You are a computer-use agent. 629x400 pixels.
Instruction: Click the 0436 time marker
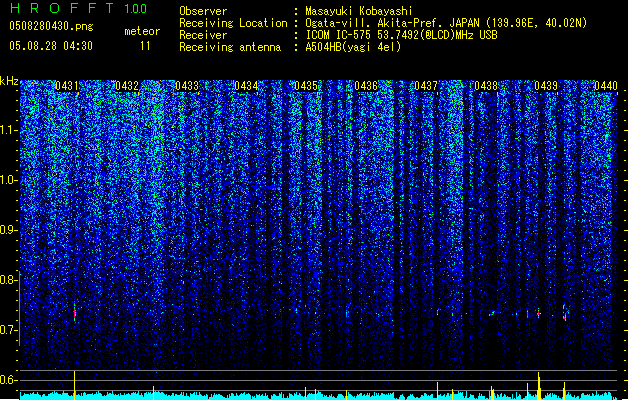pyautogui.click(x=366, y=86)
